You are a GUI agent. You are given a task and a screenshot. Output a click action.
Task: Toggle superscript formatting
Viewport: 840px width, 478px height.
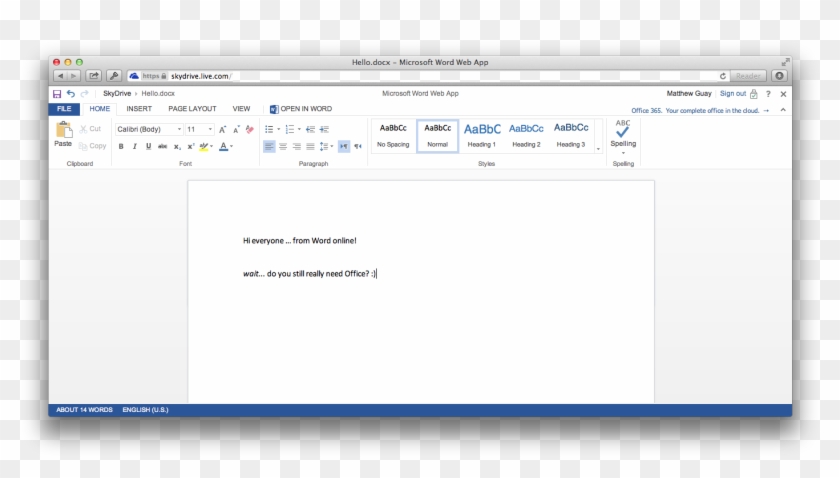191,146
